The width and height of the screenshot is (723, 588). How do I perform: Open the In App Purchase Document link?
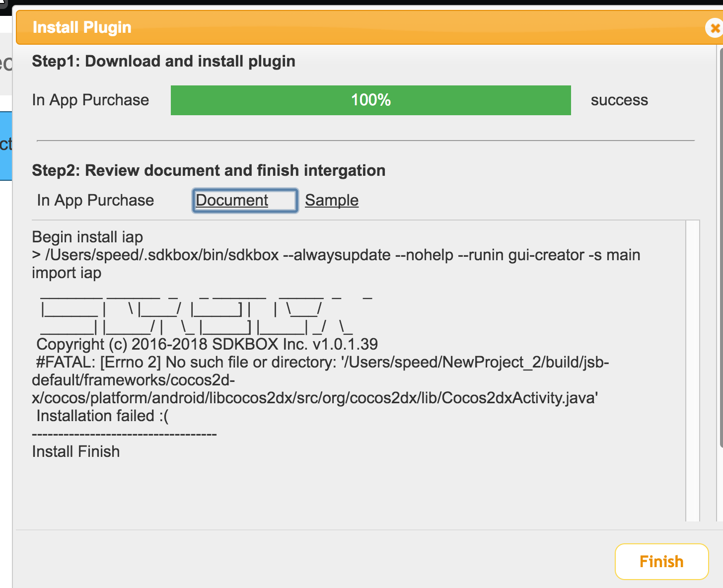(232, 200)
